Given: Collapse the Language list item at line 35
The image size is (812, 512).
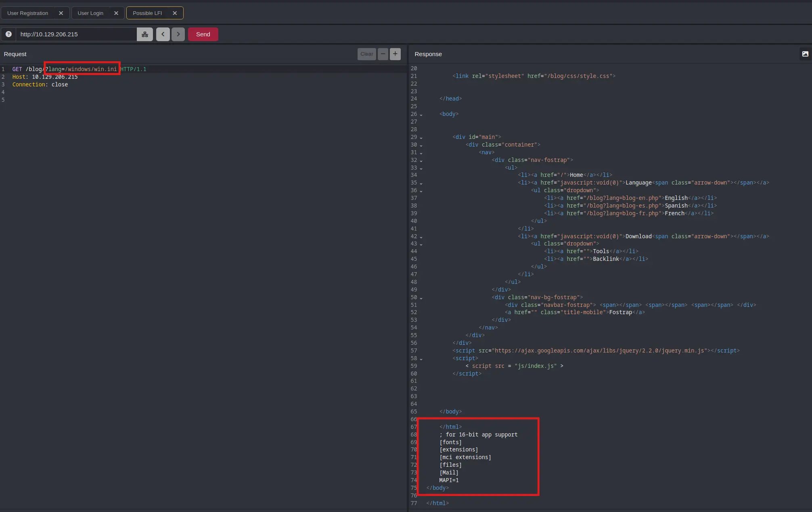Looking at the screenshot, I should (x=421, y=183).
